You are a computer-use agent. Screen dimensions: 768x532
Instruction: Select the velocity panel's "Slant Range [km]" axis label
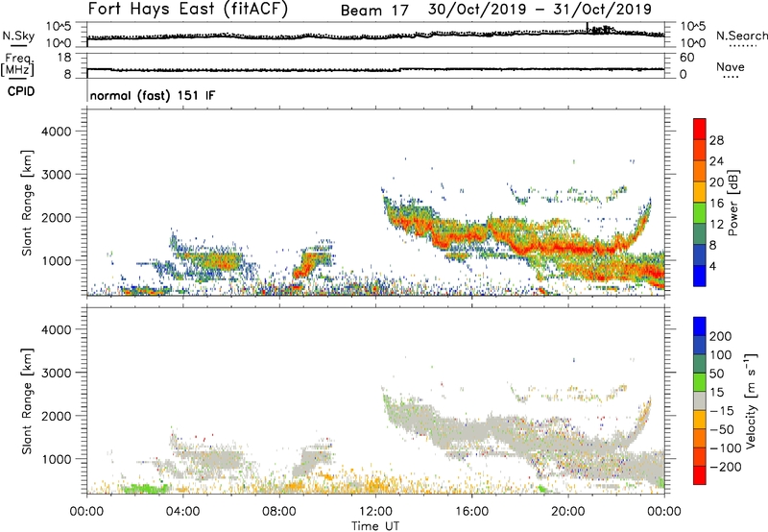click(x=27, y=401)
